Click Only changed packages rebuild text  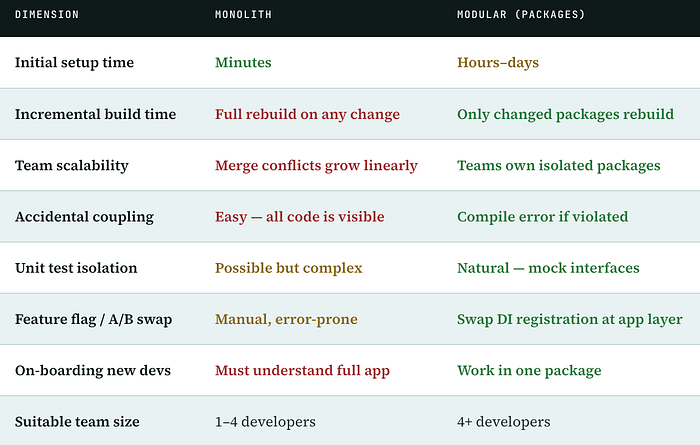pyautogui.click(x=565, y=114)
